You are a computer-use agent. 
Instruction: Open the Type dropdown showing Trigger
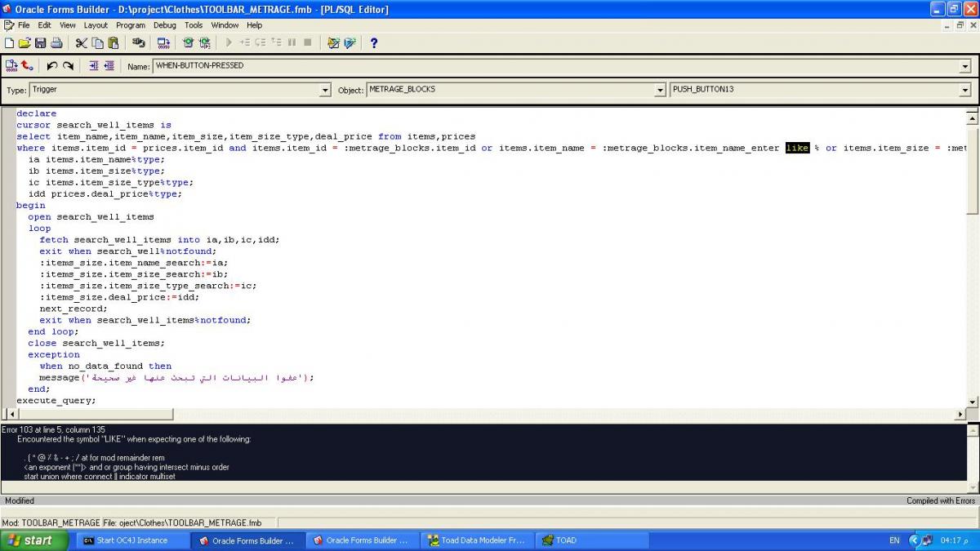(x=324, y=90)
